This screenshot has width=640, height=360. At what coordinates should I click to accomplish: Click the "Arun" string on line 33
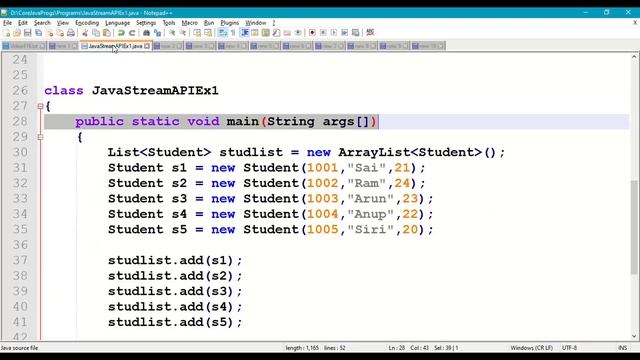pyautogui.click(x=370, y=198)
